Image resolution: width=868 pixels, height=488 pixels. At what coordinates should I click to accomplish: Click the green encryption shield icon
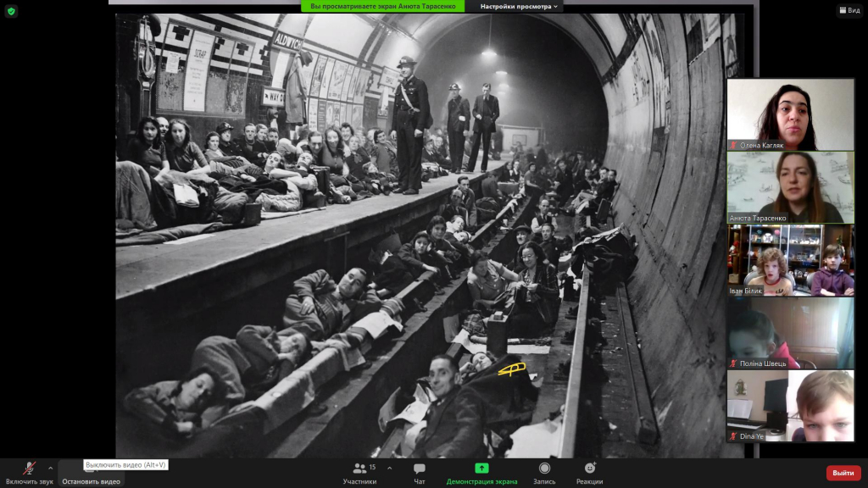pos(11,11)
